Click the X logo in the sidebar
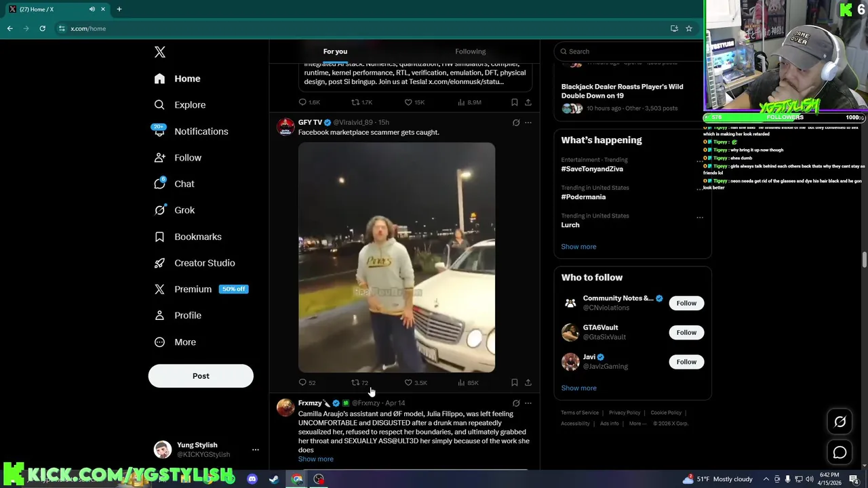This screenshot has height=488, width=868. coord(160,52)
